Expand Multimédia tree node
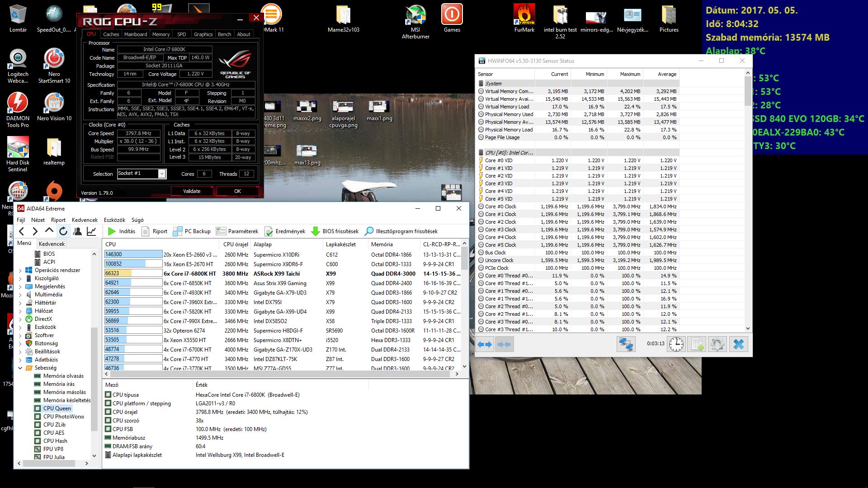This screenshot has height=488, width=868. [x=20, y=295]
